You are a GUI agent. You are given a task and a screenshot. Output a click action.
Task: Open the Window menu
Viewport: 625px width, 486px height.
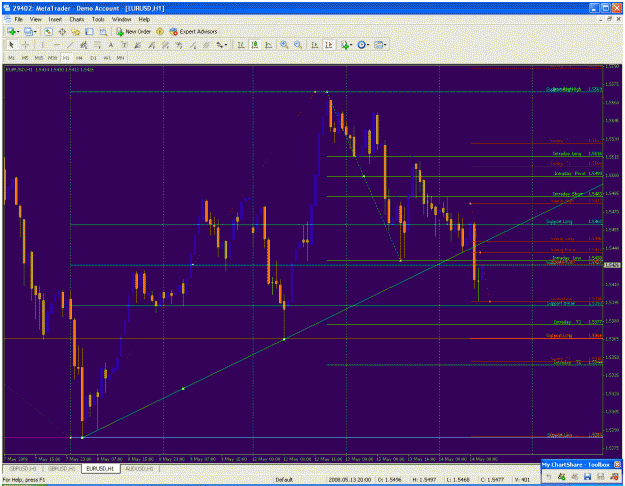[x=121, y=19]
